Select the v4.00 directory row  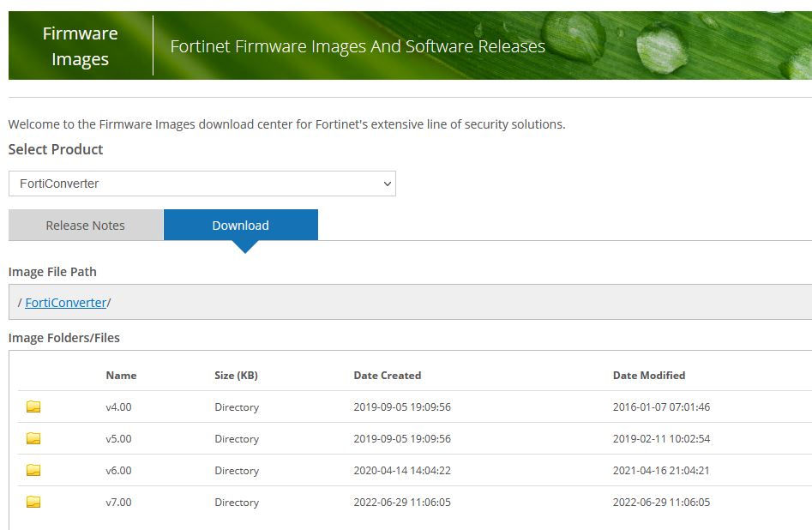pos(118,407)
